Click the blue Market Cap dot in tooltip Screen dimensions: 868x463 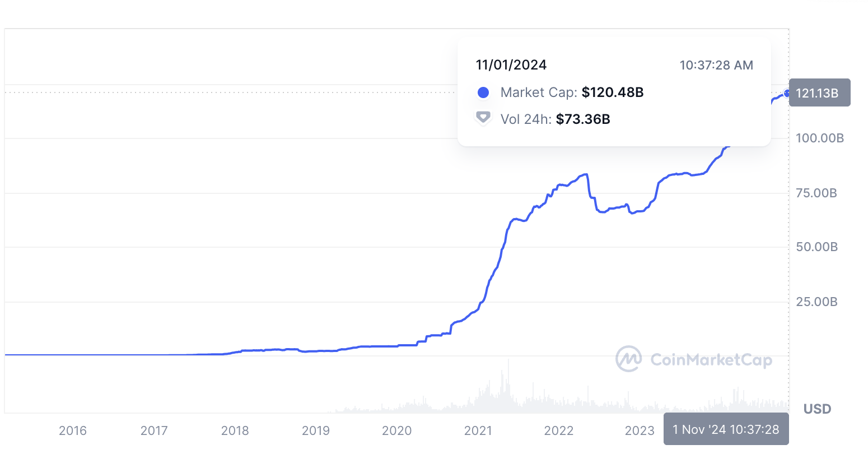[x=483, y=92]
